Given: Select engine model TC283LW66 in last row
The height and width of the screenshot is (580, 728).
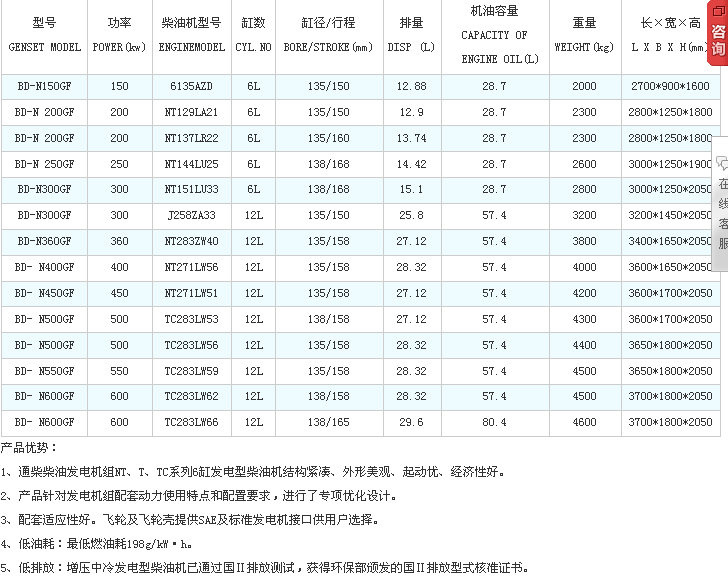Looking at the screenshot, I should 191,423.
